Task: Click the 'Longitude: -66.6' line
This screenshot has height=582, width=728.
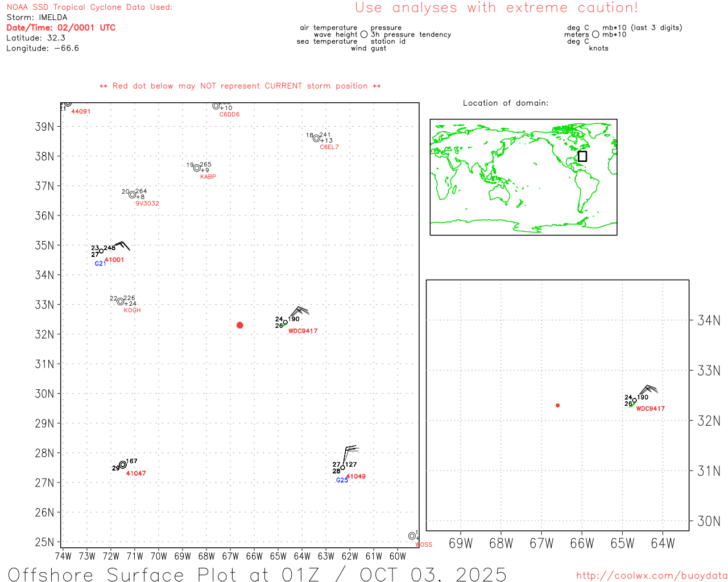Action: 43,48
